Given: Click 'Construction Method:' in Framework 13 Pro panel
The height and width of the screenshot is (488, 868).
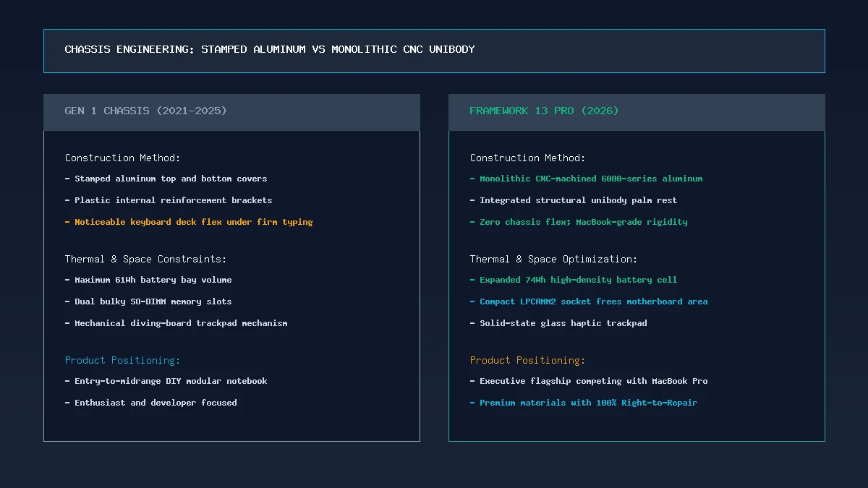Looking at the screenshot, I should 527,158.
